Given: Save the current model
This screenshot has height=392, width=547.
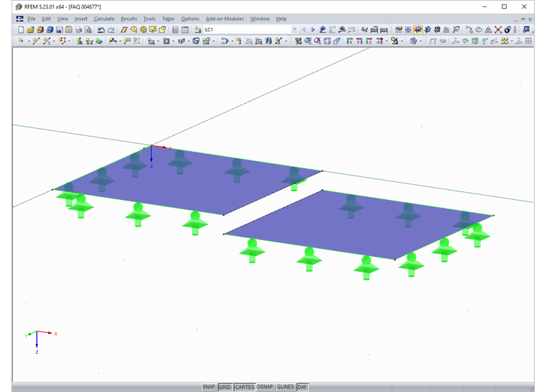Looking at the screenshot, I should [59, 29].
